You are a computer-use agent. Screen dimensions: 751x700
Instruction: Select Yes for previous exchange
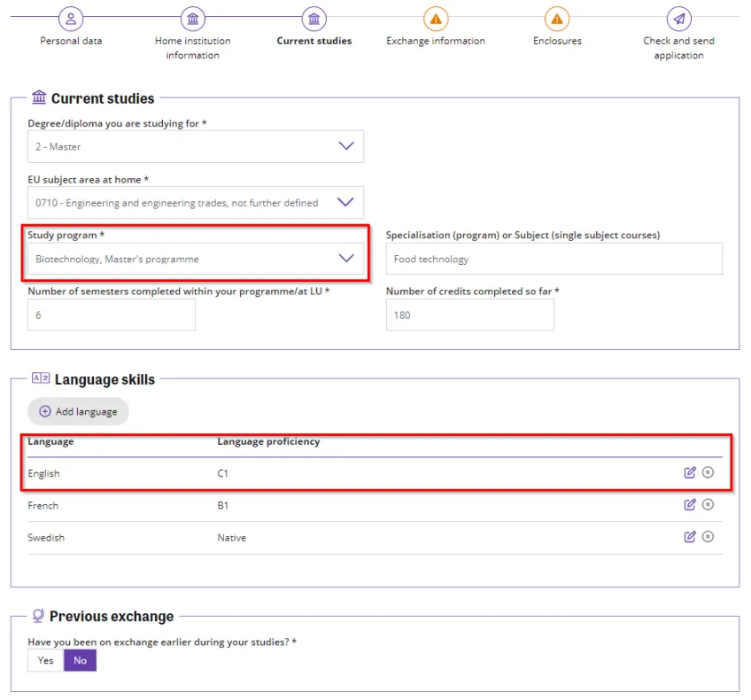[45, 660]
